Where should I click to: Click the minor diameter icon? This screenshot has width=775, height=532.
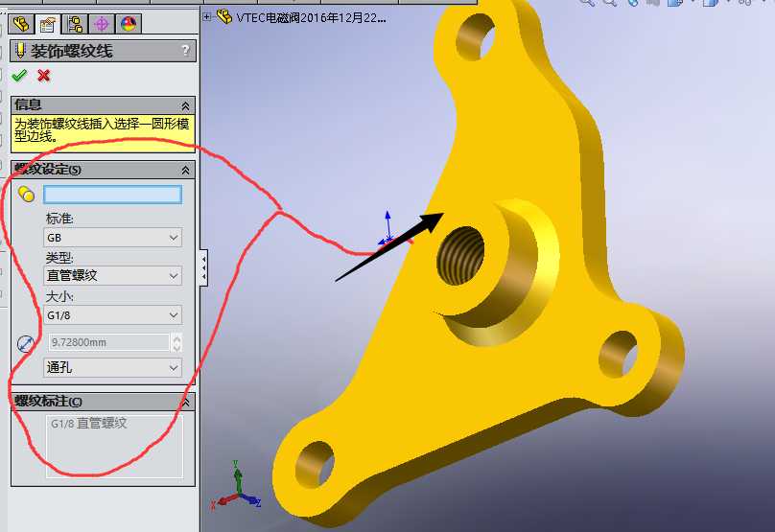pos(25,343)
